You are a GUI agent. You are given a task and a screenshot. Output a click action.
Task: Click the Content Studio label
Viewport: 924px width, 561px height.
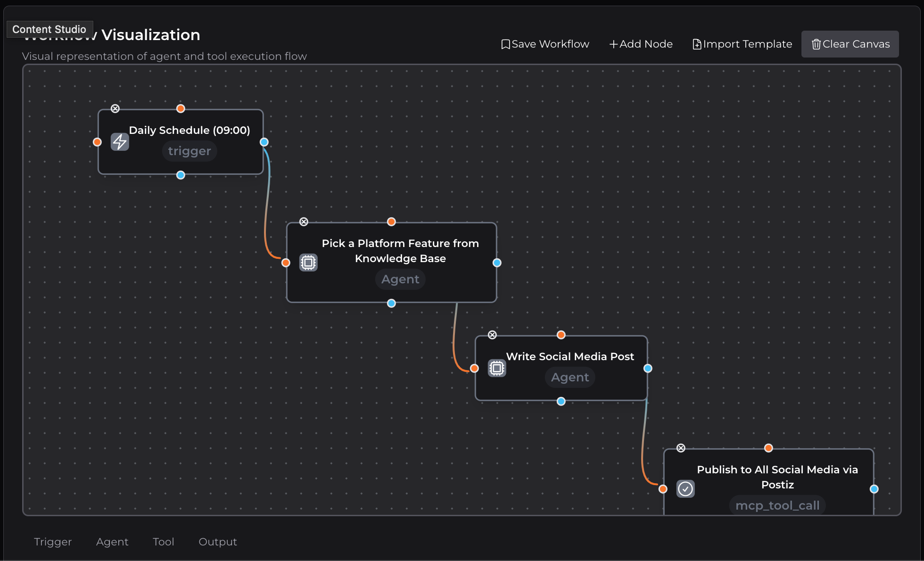(x=49, y=29)
